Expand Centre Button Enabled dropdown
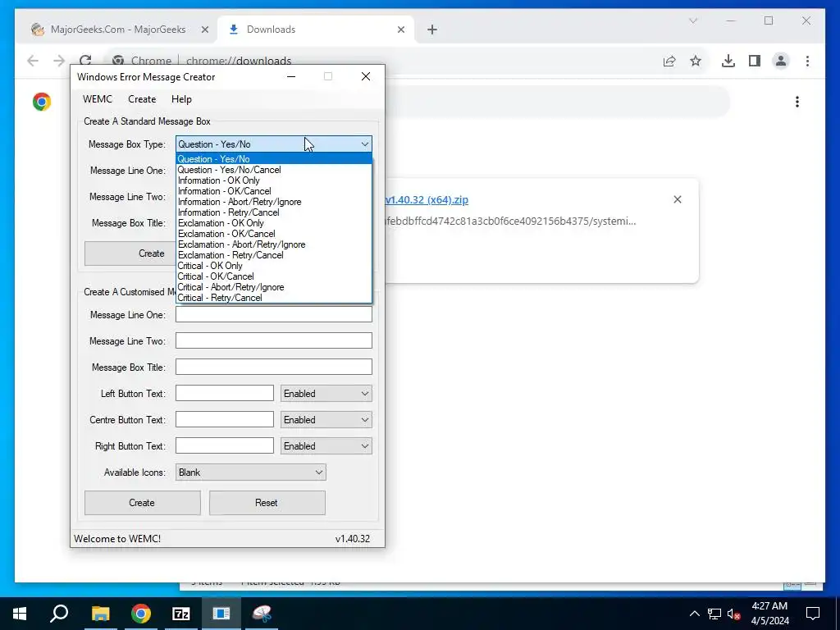The image size is (840, 630). [326, 420]
